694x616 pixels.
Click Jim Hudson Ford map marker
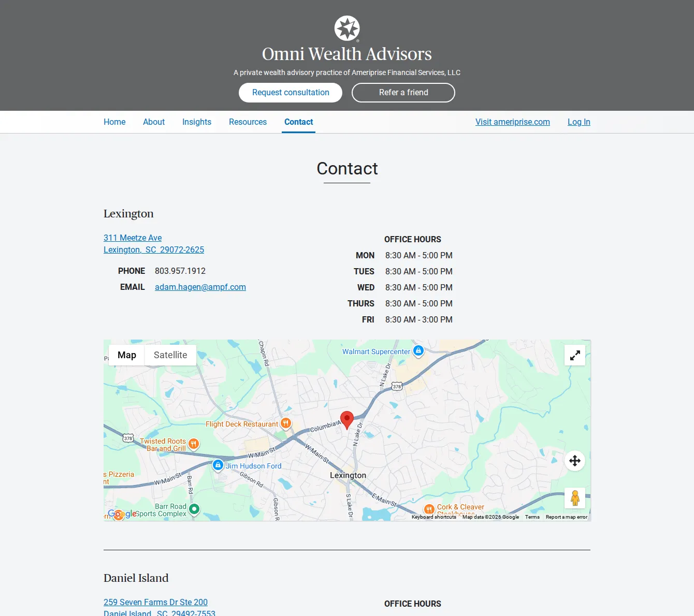pyautogui.click(x=218, y=465)
